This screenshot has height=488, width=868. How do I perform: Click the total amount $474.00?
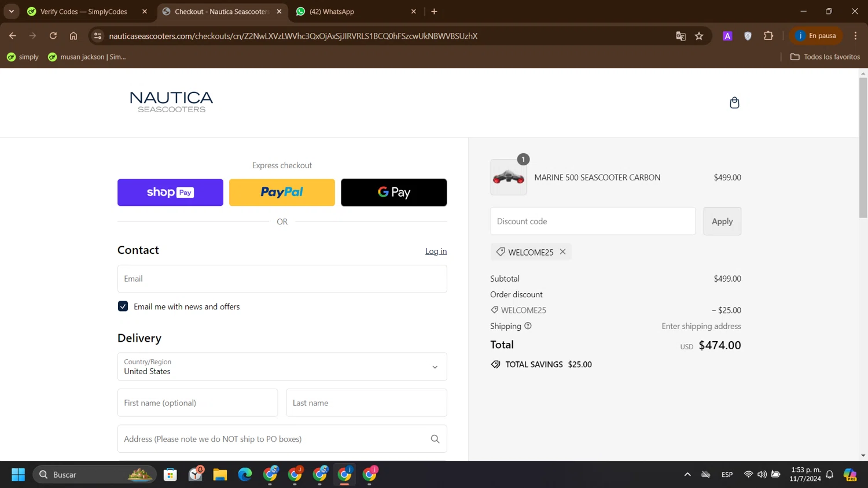point(720,345)
